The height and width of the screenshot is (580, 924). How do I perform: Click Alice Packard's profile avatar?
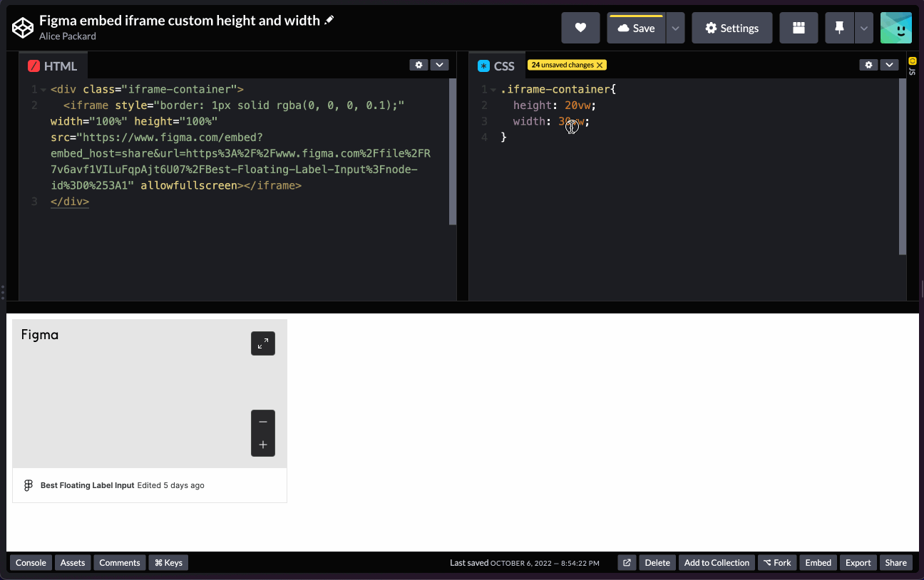pyautogui.click(x=896, y=27)
